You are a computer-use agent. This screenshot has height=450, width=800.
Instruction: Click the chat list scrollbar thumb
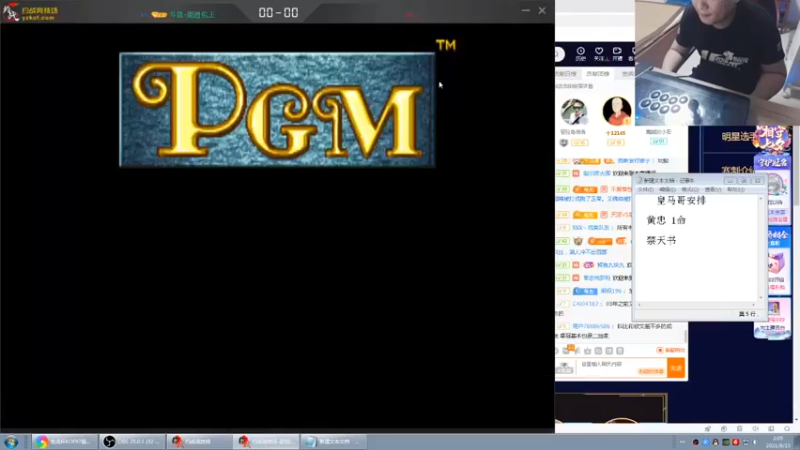click(x=685, y=336)
